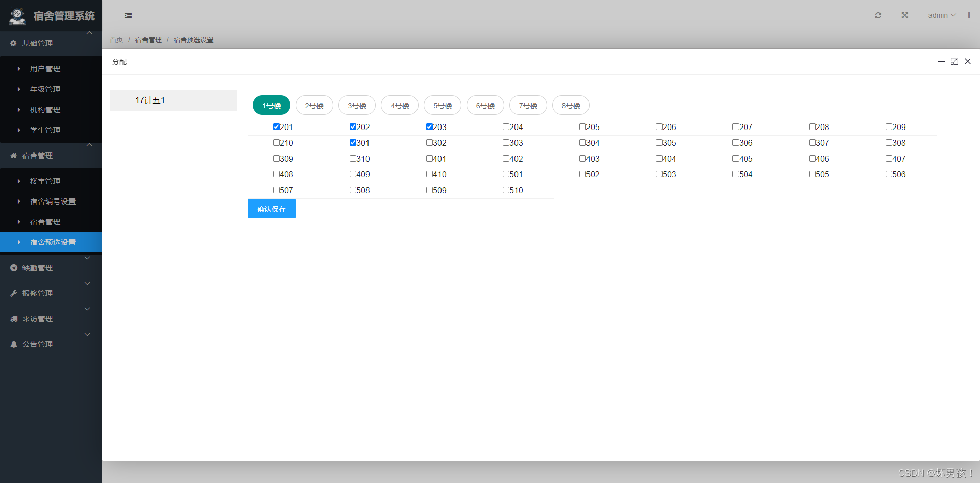Screen dimensions: 980x483
Task: Check room 204 checkbox
Action: [x=506, y=127]
